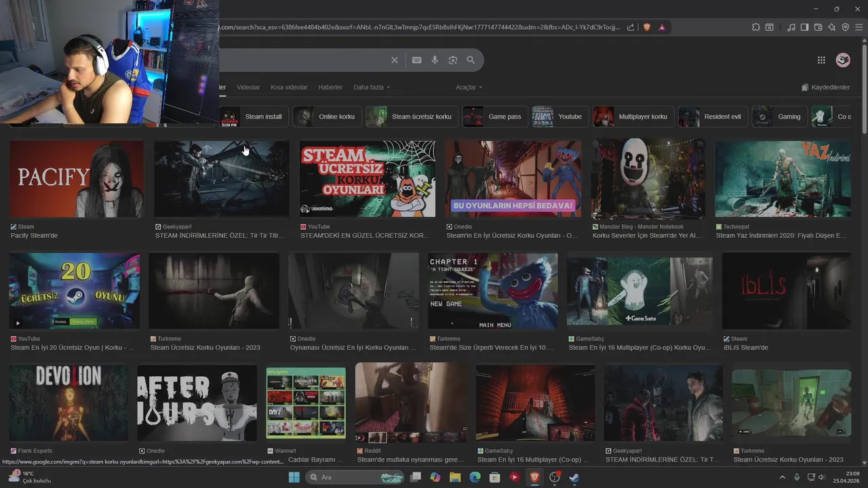This screenshot has width=868, height=488.
Task: Open the media control music note icon
Action: pyautogui.click(x=791, y=27)
